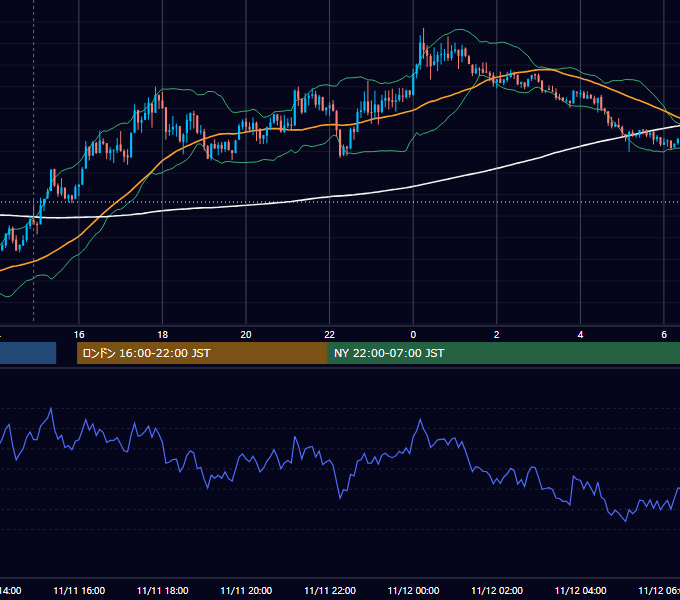680x600 pixels.
Task: Click the '16' hour label on the axis
Action: tap(79, 335)
